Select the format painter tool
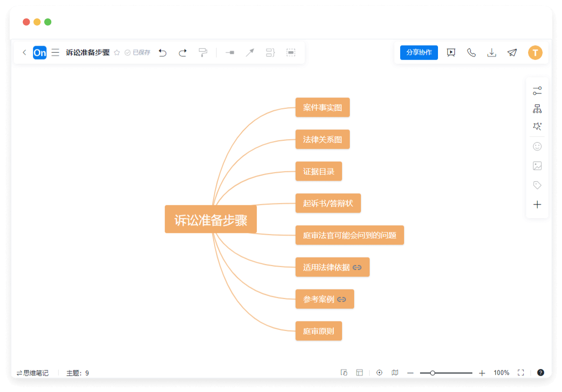The width and height of the screenshot is (562, 392). point(203,52)
